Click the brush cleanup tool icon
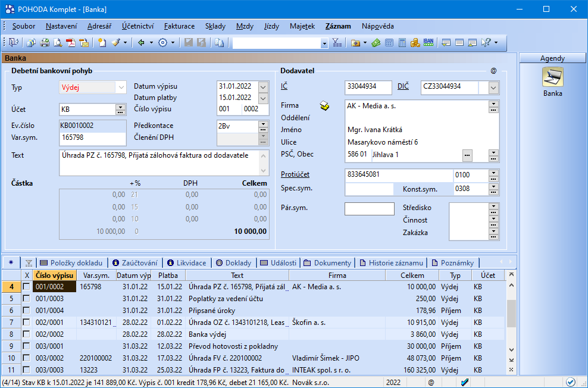The image size is (588, 388). tap(115, 43)
